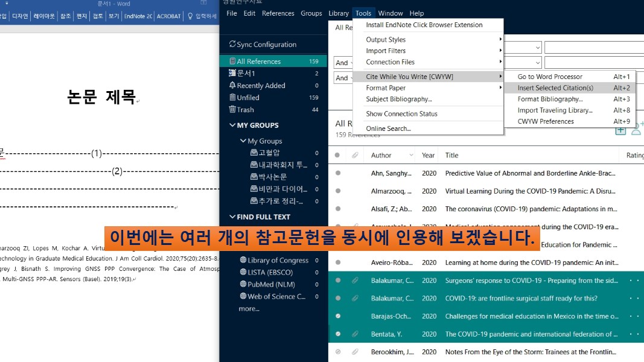The width and height of the screenshot is (644, 362).
Task: Open the Import Filters submenu
Action: pyautogui.click(x=428, y=51)
